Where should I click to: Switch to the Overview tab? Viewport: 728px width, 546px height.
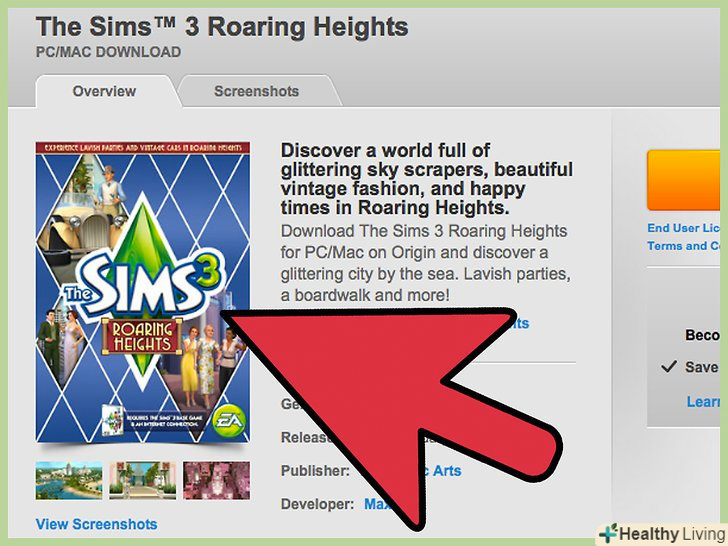[104, 91]
